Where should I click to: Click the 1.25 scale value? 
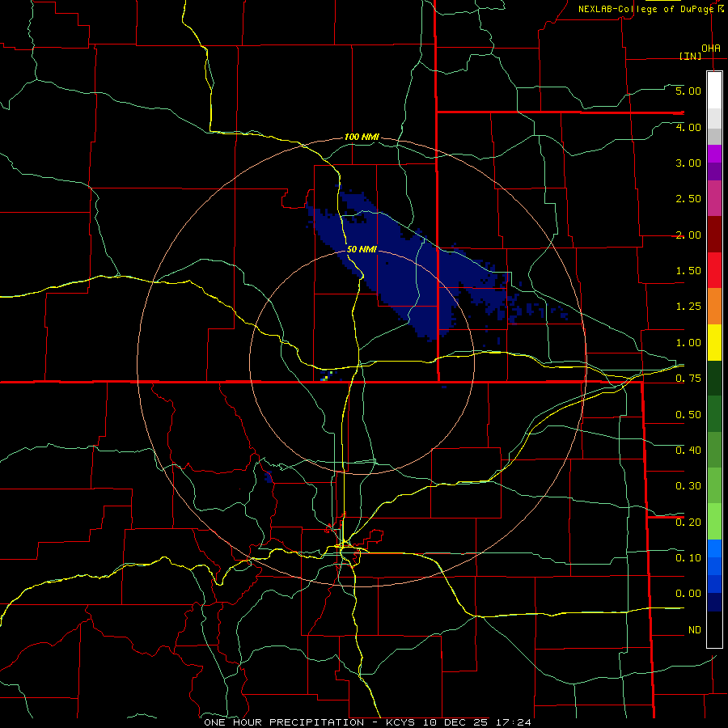point(688,307)
